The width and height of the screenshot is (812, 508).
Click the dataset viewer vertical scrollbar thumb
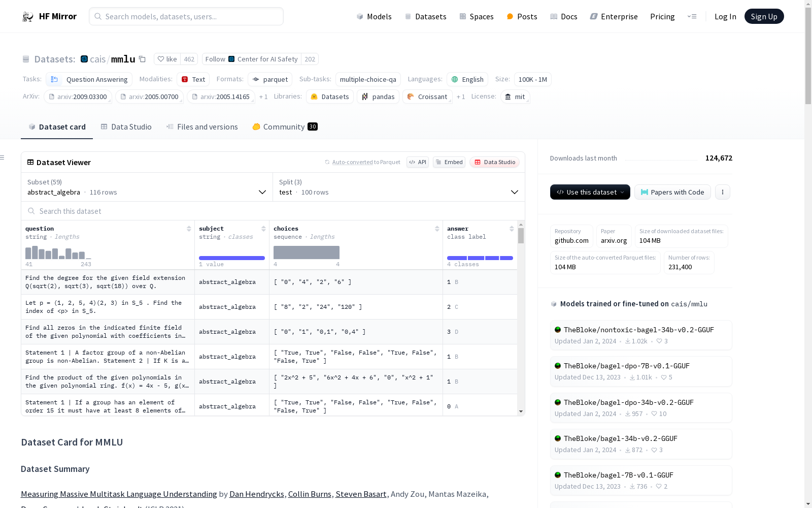coord(521,236)
